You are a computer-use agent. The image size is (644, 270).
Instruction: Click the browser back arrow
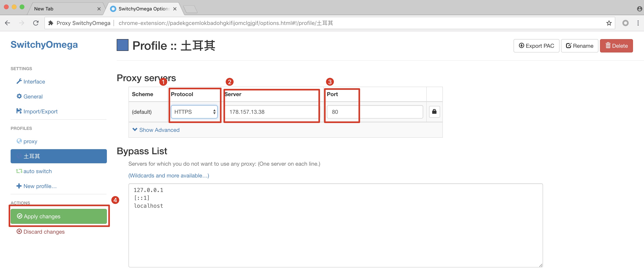click(x=7, y=23)
